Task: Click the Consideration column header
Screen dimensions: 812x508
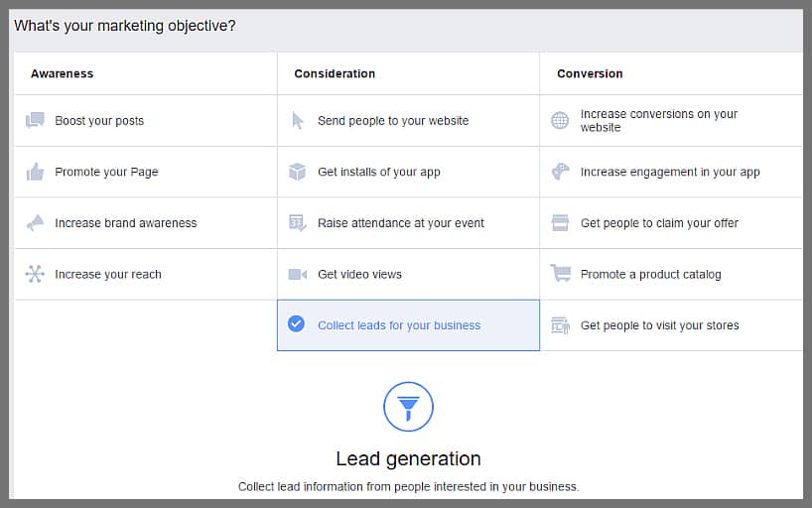Action: [x=335, y=73]
